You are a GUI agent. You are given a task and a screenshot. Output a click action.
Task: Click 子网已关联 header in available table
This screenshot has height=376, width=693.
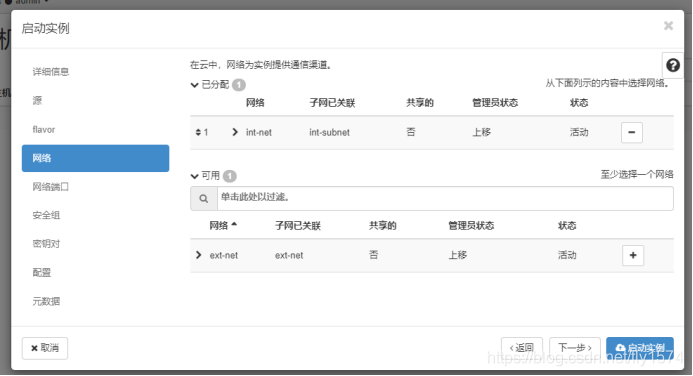click(298, 226)
